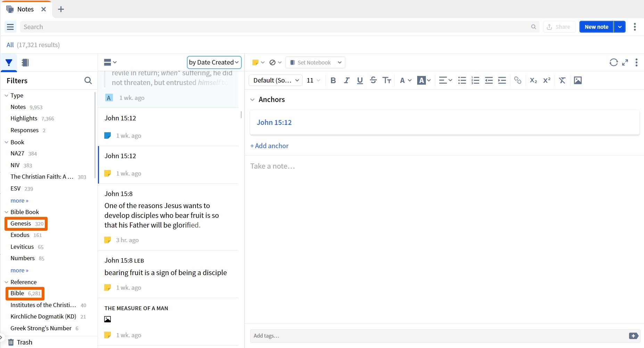Sync the note with the refresh icon
Viewport: 644px width, 348px height.
click(x=614, y=62)
